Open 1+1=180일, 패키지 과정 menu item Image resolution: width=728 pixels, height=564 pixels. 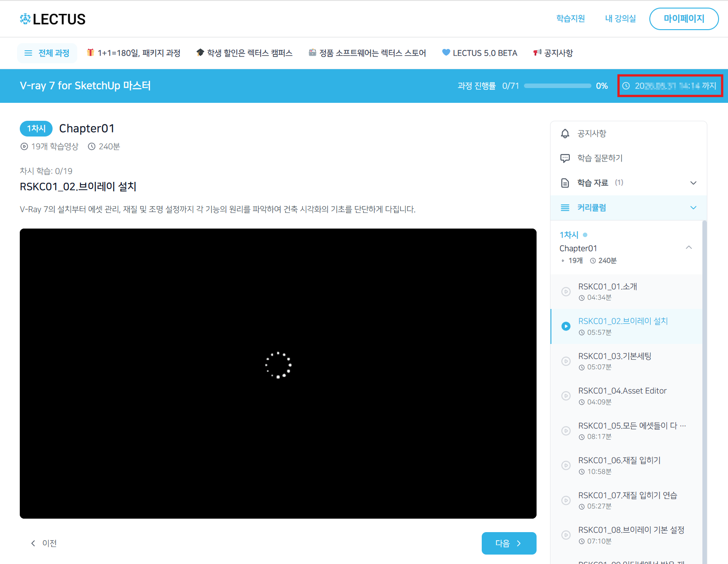click(133, 53)
